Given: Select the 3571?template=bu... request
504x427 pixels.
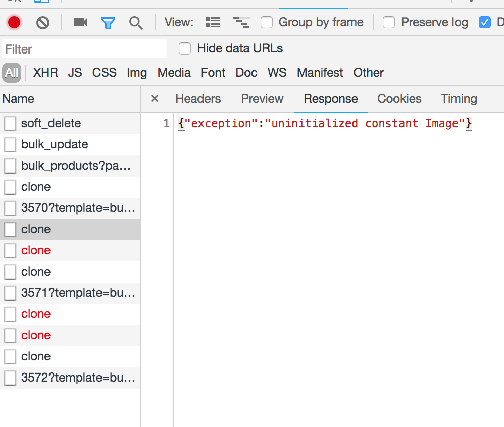Looking at the screenshot, I should 70,293.
